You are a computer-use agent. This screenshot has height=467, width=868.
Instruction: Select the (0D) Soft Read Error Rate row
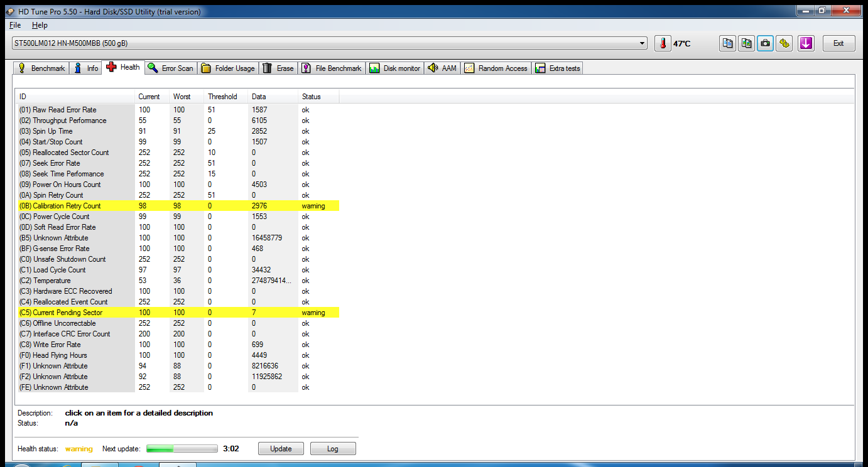tap(178, 227)
